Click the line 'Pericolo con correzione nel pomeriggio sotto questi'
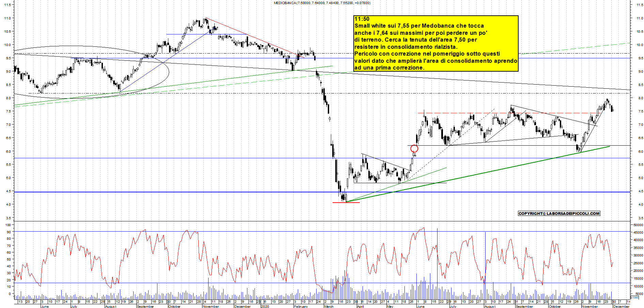The height and width of the screenshot is (308, 644). [x=427, y=54]
